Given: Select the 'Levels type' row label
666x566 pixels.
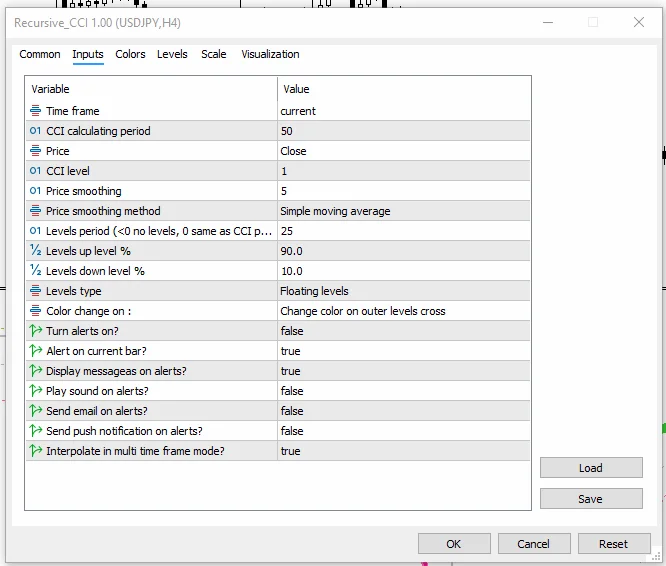Looking at the screenshot, I should [x=73, y=291].
